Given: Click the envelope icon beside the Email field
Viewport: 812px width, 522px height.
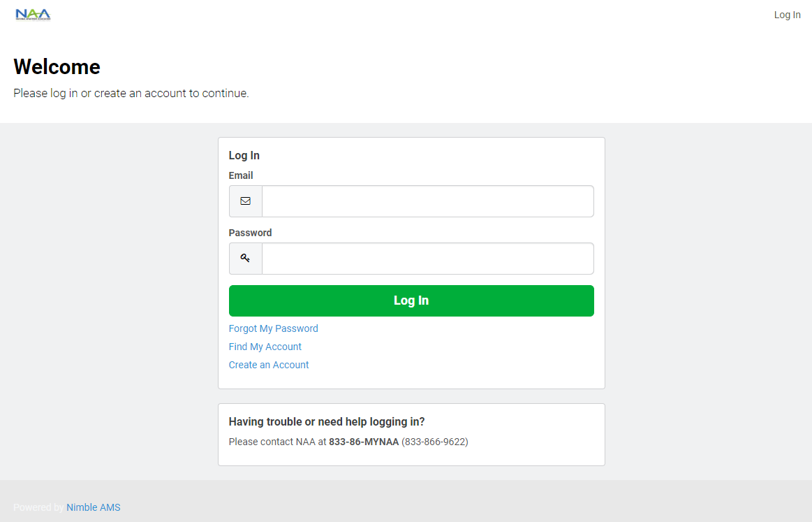Looking at the screenshot, I should tap(246, 201).
